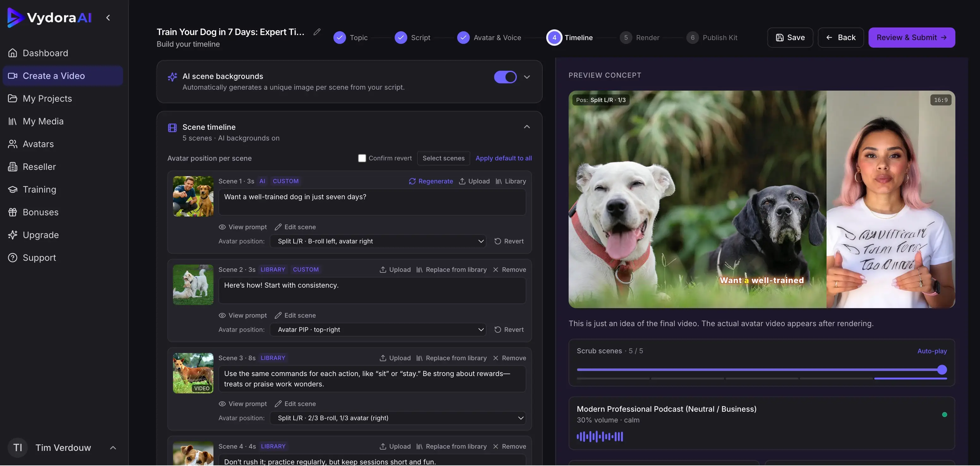
Task: Upload media for Scene 1
Action: (x=475, y=182)
